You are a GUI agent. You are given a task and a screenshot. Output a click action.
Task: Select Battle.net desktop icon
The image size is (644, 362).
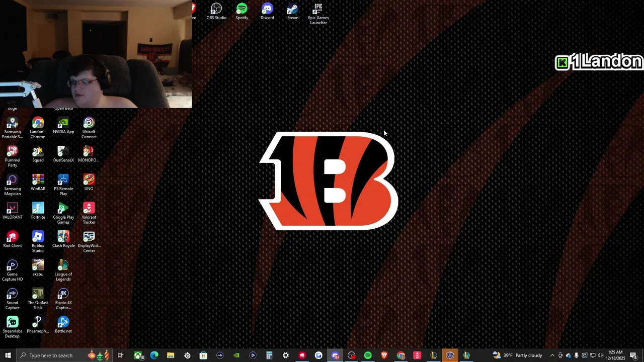tap(63, 325)
